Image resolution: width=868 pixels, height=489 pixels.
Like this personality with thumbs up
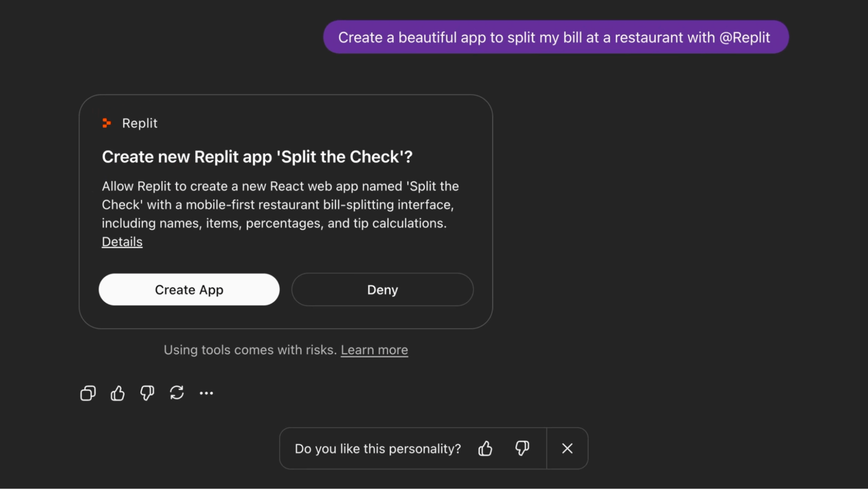485,448
